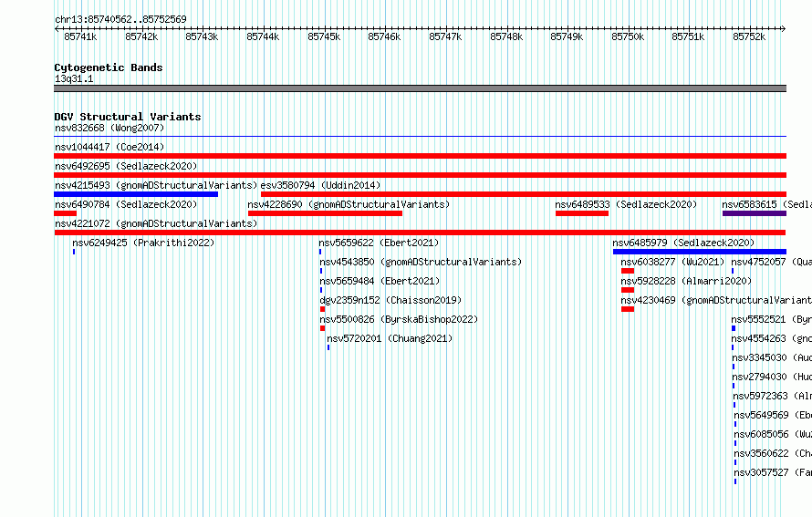This screenshot has width=812, height=517.
Task: Open the nsv6085056 variant label
Action: click(773, 434)
